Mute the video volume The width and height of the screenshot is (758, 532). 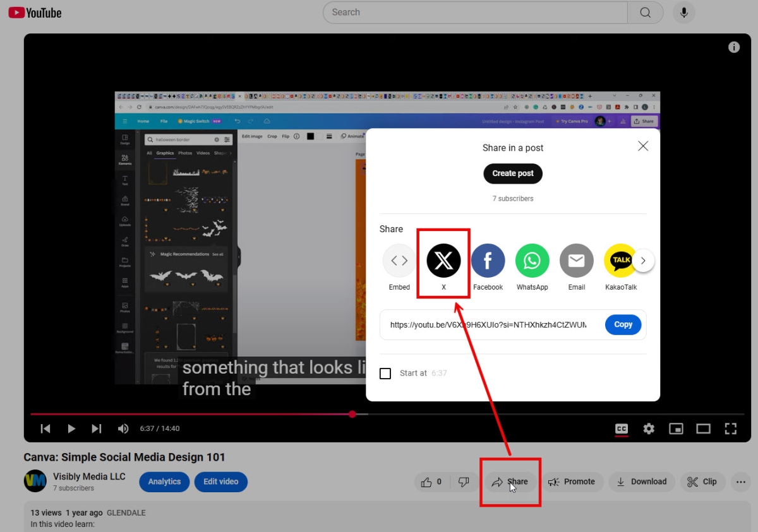pos(123,429)
